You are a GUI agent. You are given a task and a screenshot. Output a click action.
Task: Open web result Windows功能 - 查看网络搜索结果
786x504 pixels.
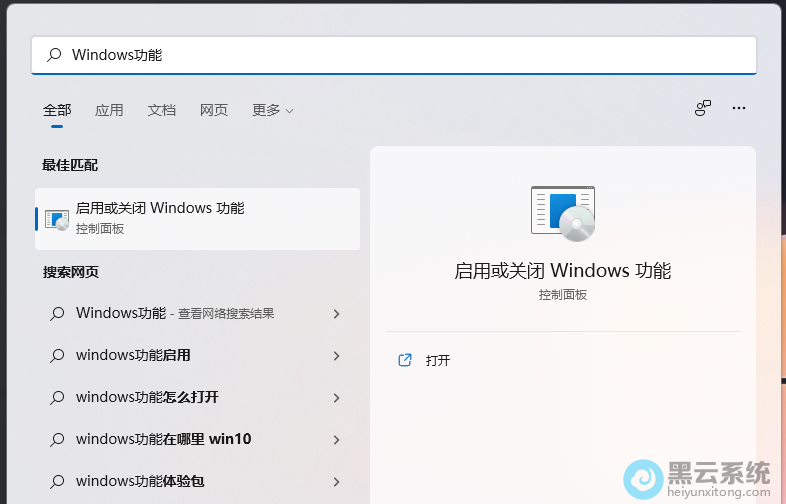tap(198, 313)
